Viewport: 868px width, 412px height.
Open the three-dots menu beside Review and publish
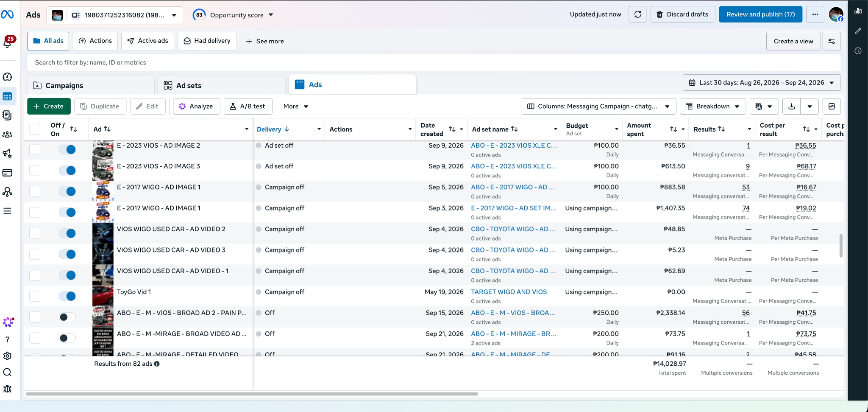click(815, 14)
